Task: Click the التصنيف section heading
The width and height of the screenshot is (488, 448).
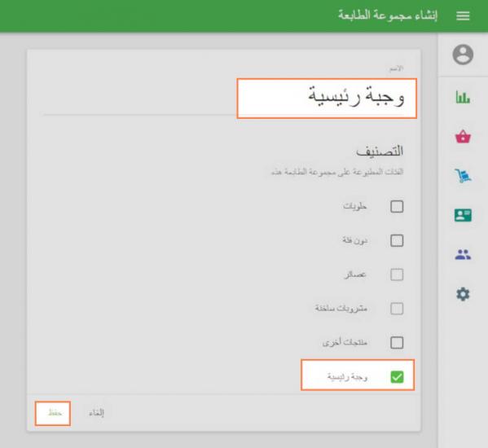Action: 380,152
